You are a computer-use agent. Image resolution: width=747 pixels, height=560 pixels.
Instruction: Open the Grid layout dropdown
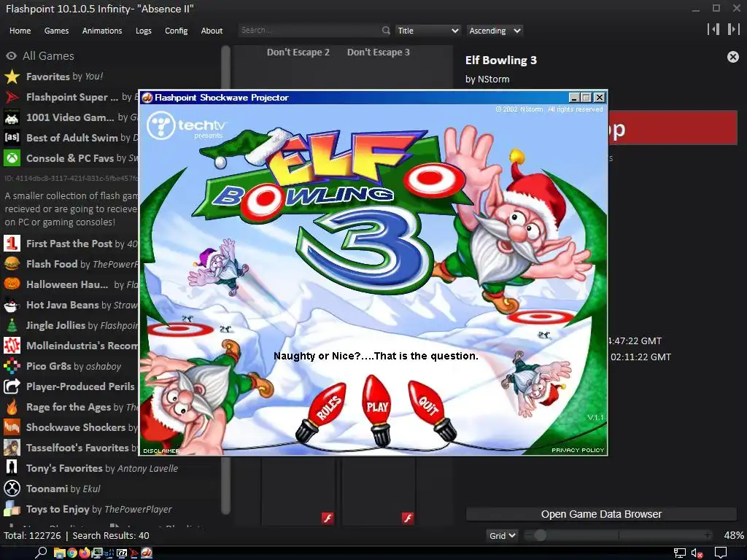click(x=502, y=536)
